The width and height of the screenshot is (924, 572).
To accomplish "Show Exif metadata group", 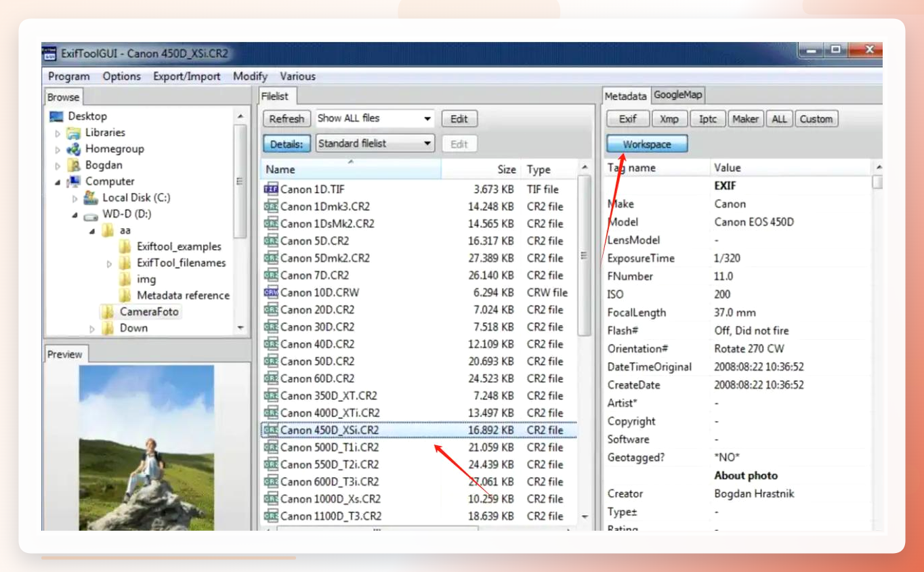I will tap(628, 119).
